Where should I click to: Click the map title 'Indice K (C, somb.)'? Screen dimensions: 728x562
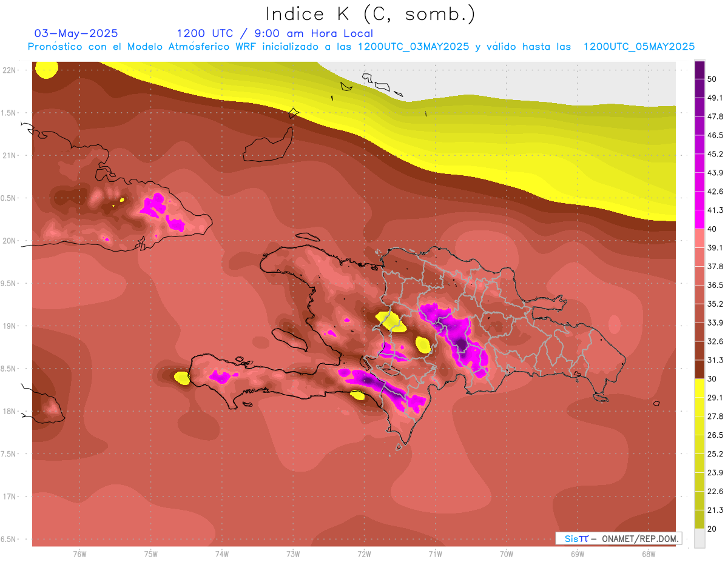click(371, 14)
